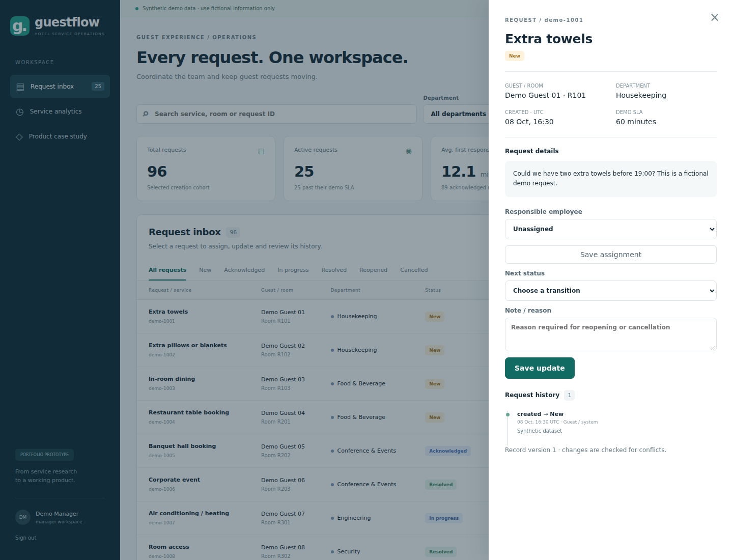This screenshot has height=560, width=733.
Task: Click the Save assignment button
Action: pyautogui.click(x=611, y=255)
